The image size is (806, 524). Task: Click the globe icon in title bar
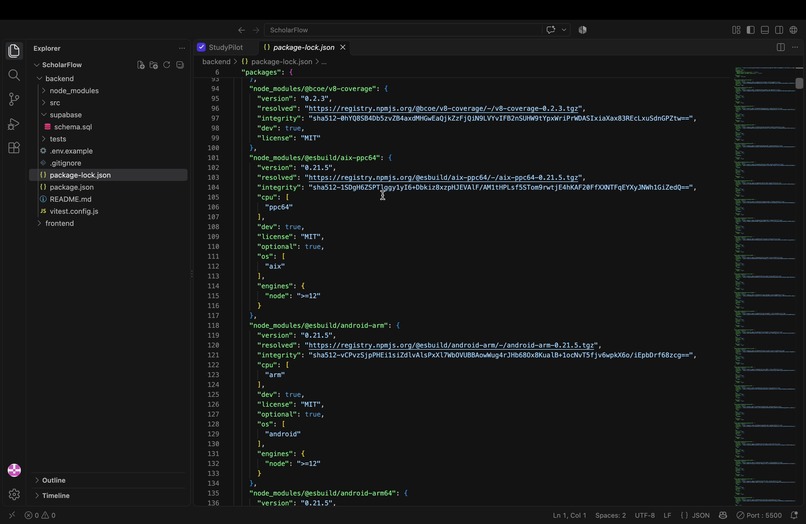794,30
